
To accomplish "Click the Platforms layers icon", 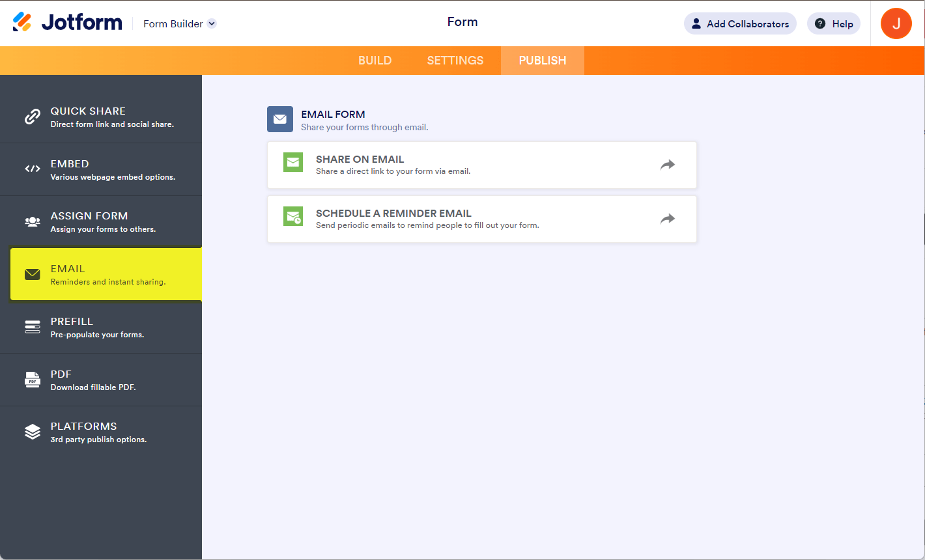I will [x=33, y=432].
